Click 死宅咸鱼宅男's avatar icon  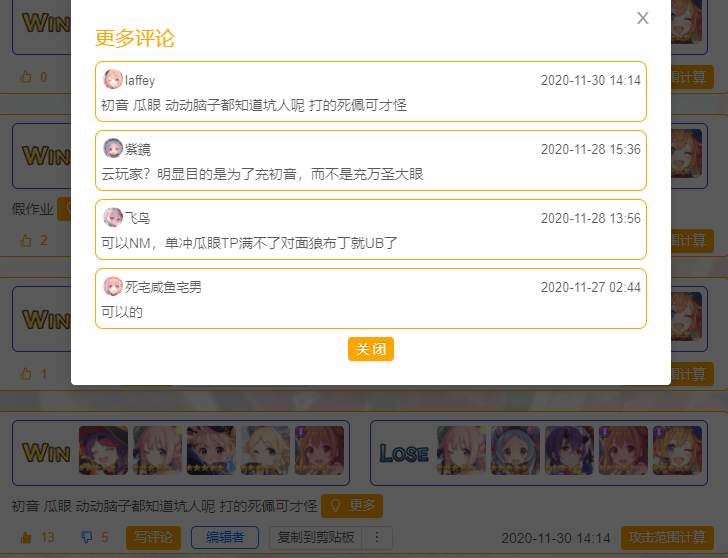click(x=113, y=286)
